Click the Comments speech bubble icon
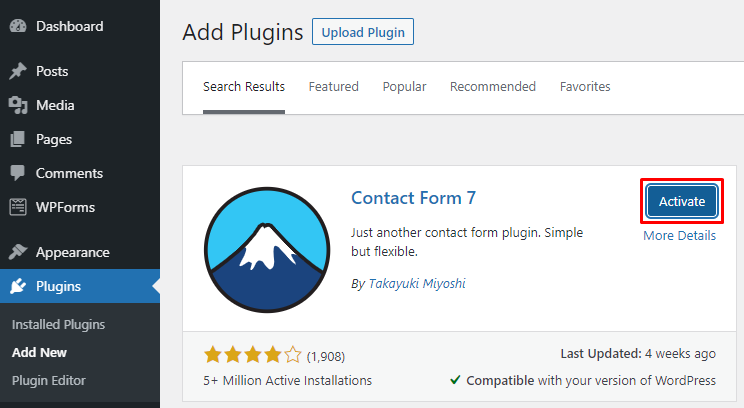The width and height of the screenshot is (744, 408). coord(18,173)
